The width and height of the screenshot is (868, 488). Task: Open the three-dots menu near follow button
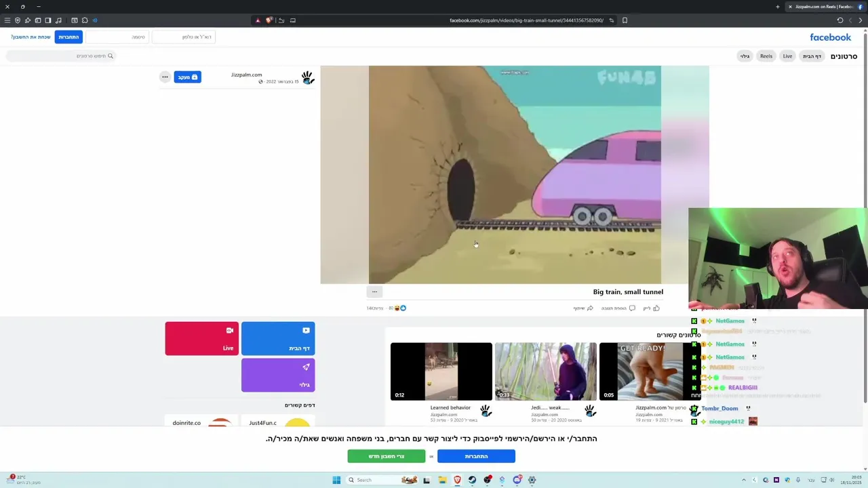click(x=165, y=77)
